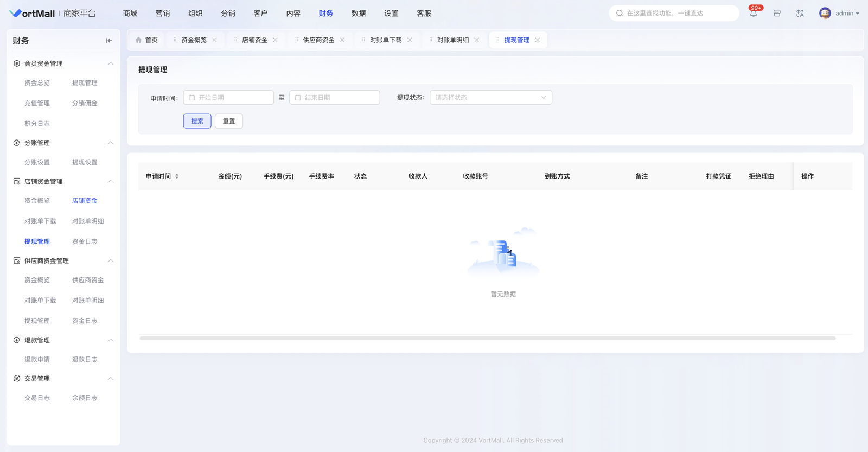This screenshot has height=452, width=868.
Task: Collapse the 会员资金管理 section
Action: coord(110,63)
